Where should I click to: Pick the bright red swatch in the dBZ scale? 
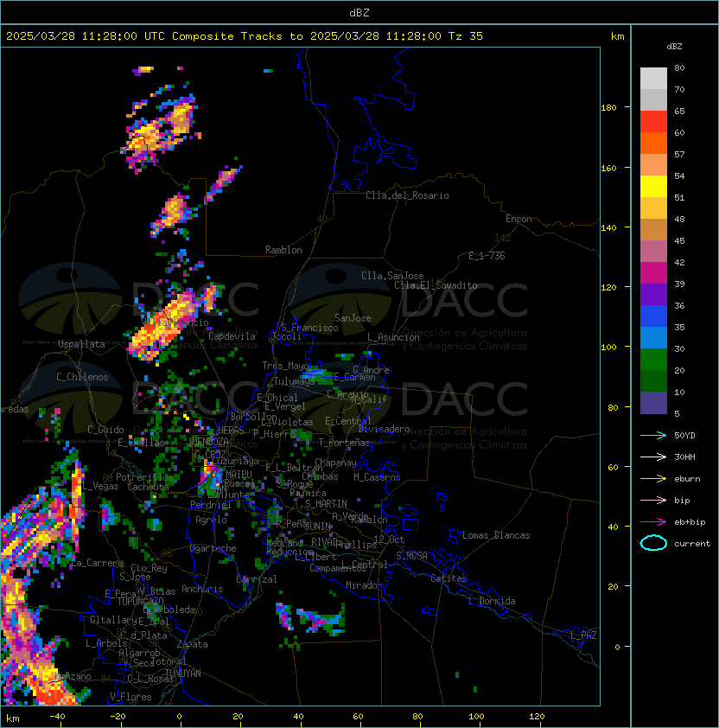pos(653,122)
